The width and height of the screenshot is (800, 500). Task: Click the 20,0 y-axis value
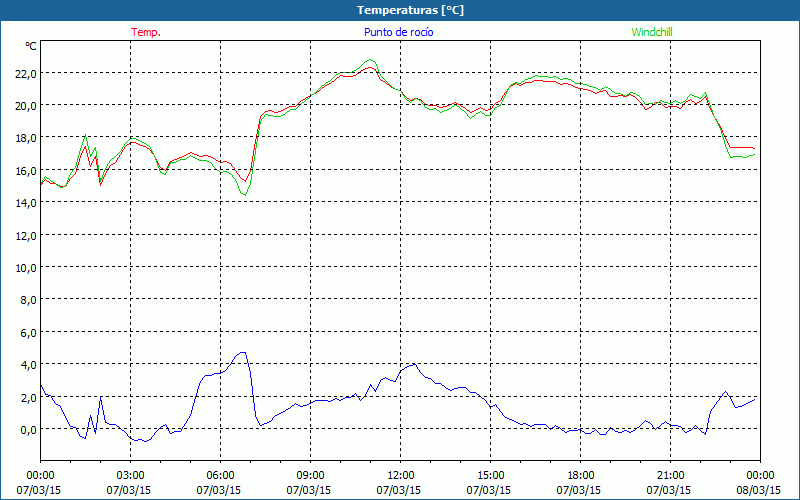click(x=26, y=106)
